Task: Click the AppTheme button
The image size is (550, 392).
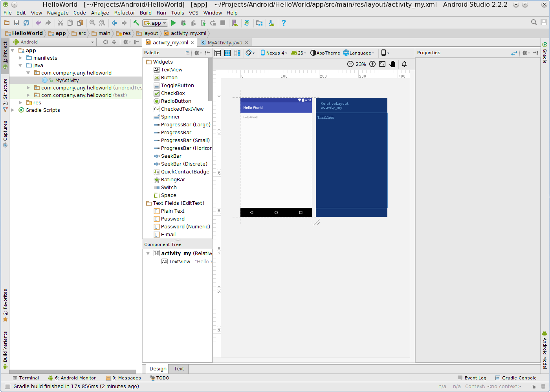Action: click(325, 53)
